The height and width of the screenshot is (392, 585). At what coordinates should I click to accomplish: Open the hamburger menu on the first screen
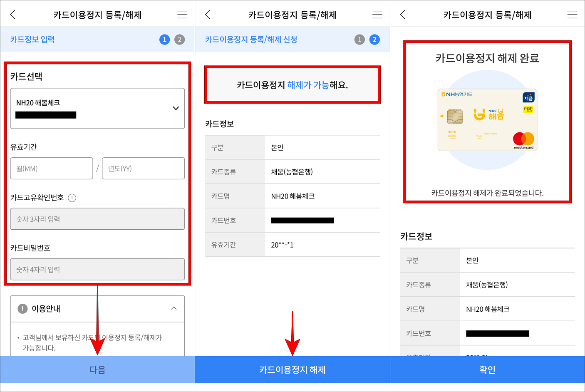tap(182, 14)
